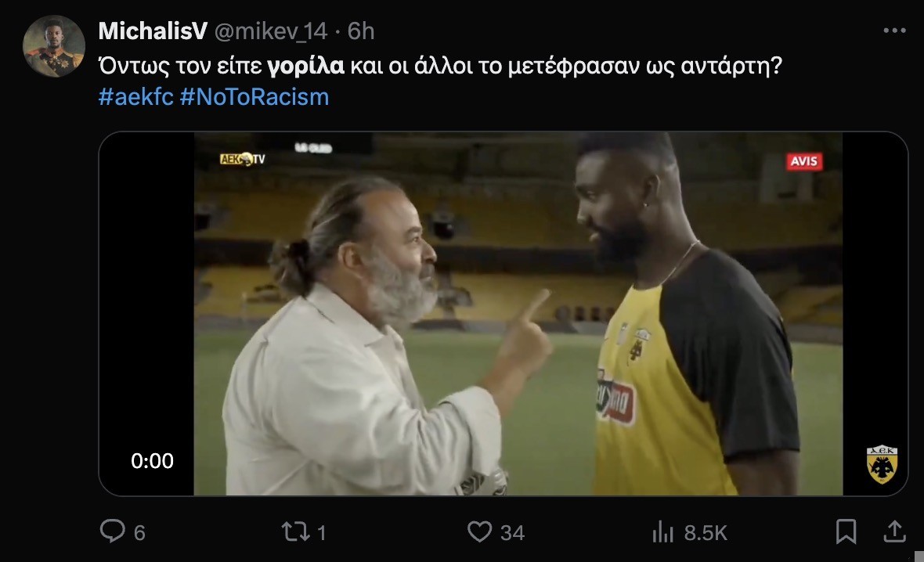
Task: Click the 0:00 video time indicator
Action: click(152, 461)
